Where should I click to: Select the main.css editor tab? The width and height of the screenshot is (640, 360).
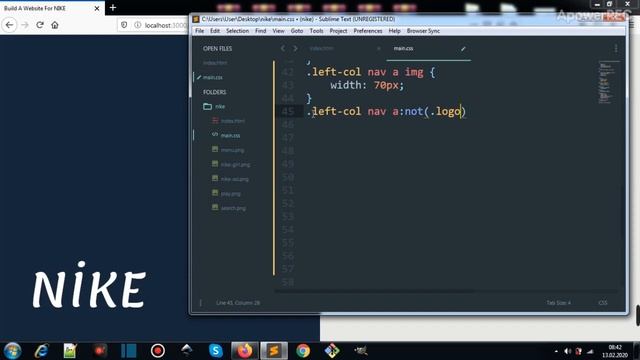coord(403,49)
